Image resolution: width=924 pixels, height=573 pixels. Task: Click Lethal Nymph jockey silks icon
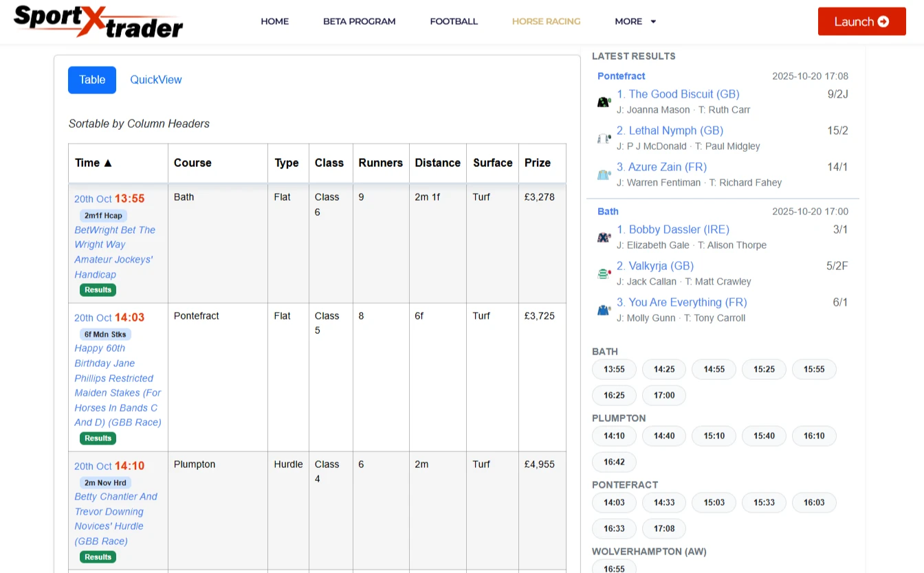coord(604,138)
